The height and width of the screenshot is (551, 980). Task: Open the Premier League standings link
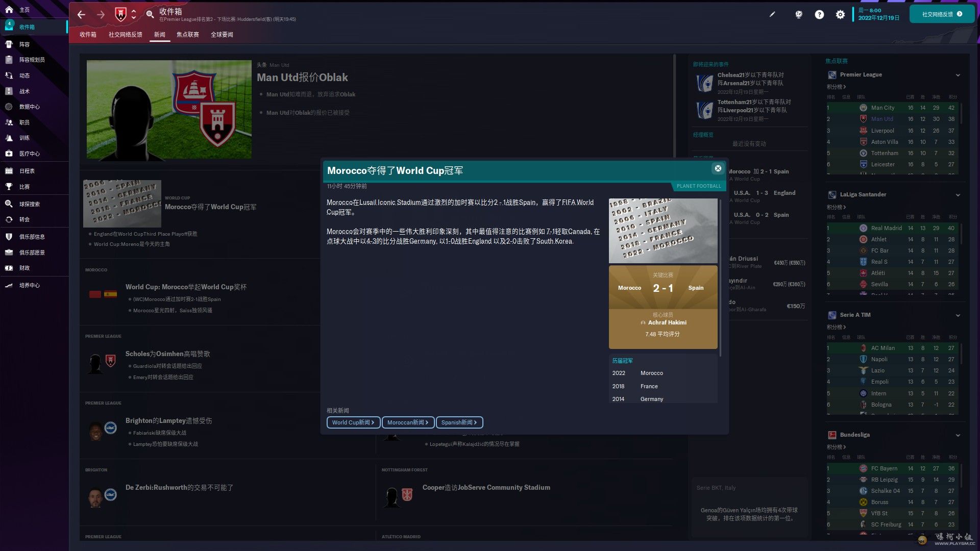click(x=837, y=87)
